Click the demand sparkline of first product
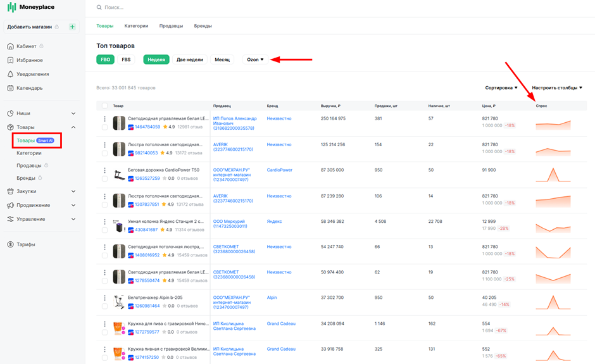 click(x=553, y=125)
